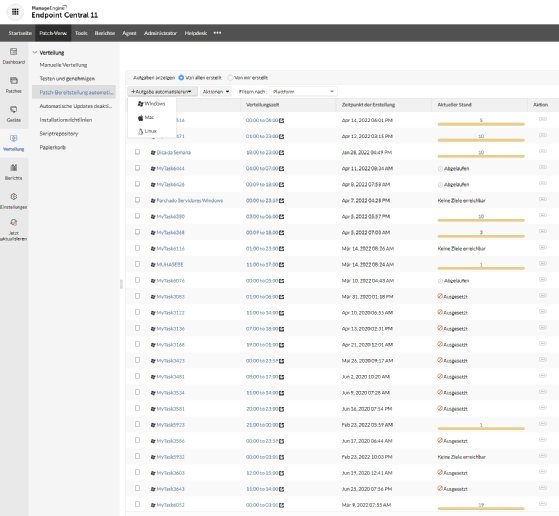The height and width of the screenshot is (516, 559).
Task: Tick the checkbox in the Apr 11, 2022 row
Action: [137, 168]
